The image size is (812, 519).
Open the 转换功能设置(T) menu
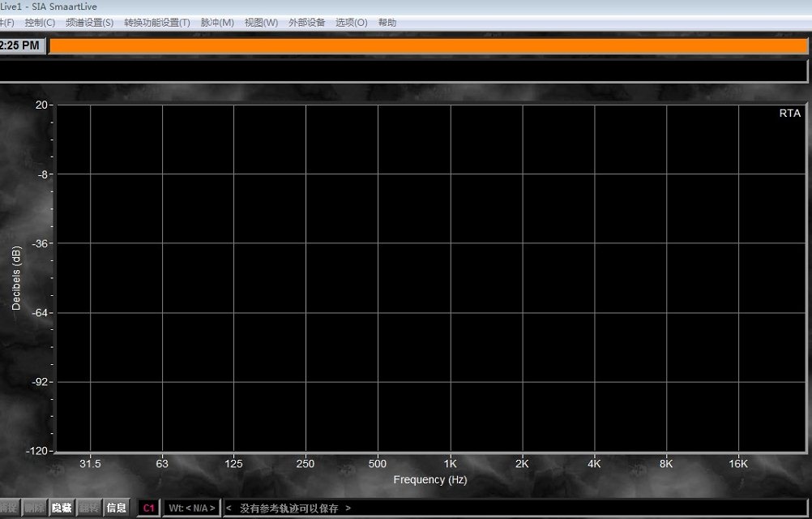(156, 23)
